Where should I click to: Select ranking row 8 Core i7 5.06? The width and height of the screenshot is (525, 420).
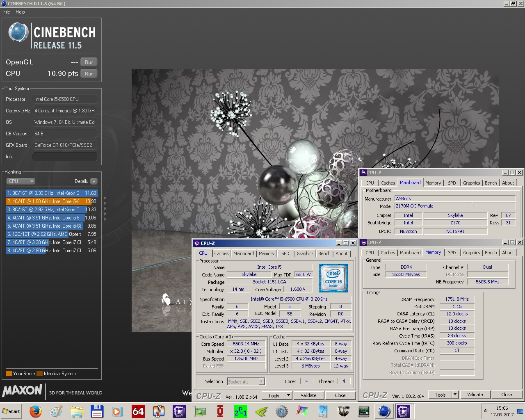[x=52, y=250]
